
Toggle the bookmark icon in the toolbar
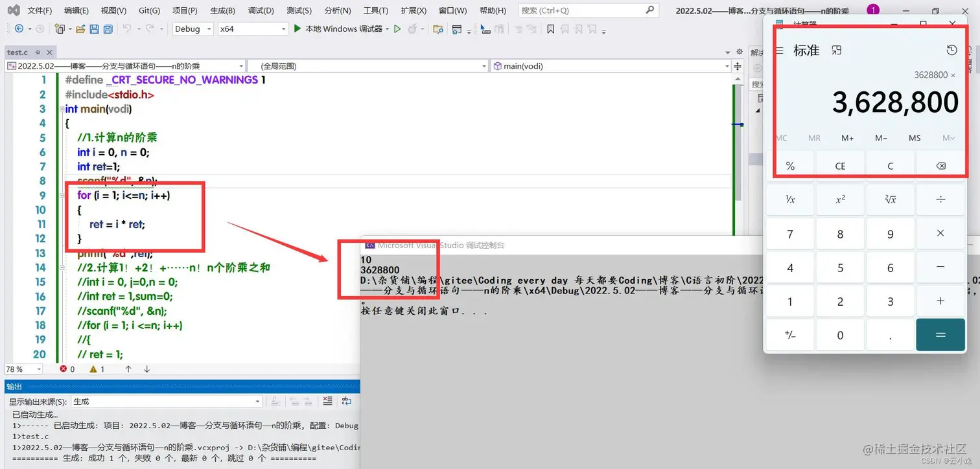coord(550,29)
